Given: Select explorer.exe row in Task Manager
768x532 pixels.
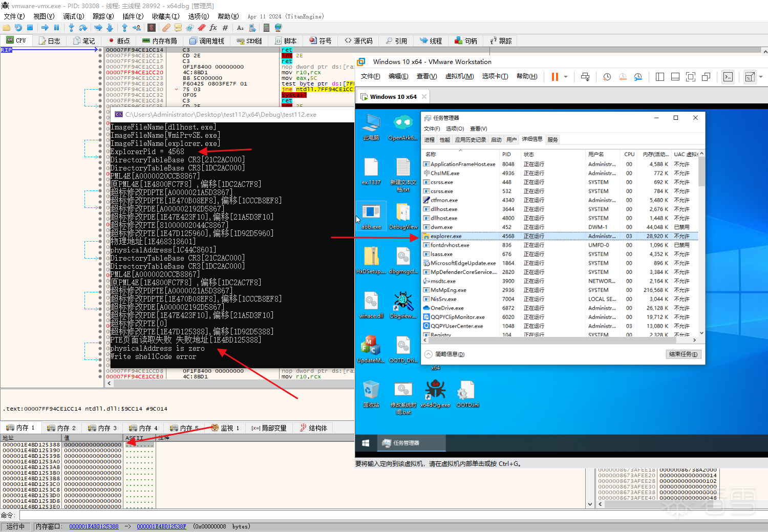Looking at the screenshot, I should pos(560,236).
